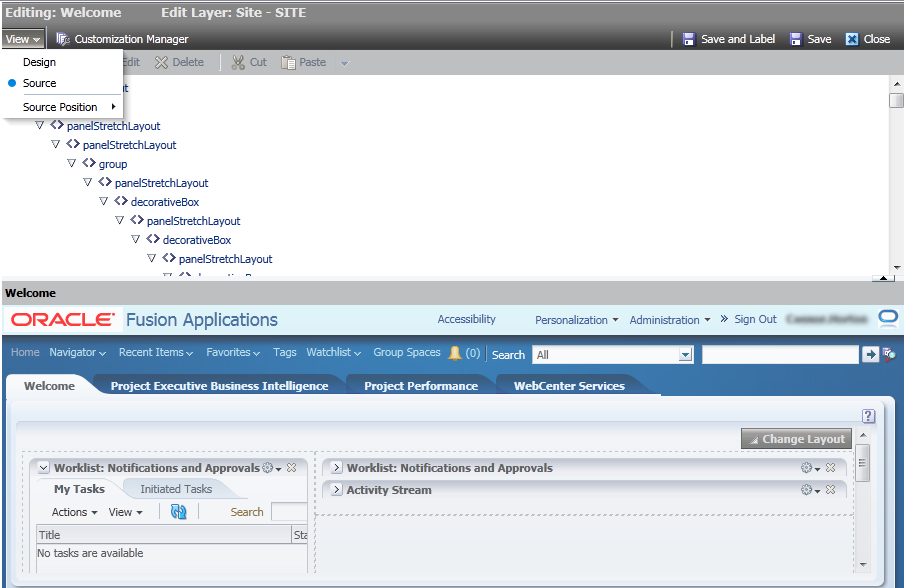The width and height of the screenshot is (904, 588).
Task: Switch to the Project Performance tab
Action: tap(421, 386)
